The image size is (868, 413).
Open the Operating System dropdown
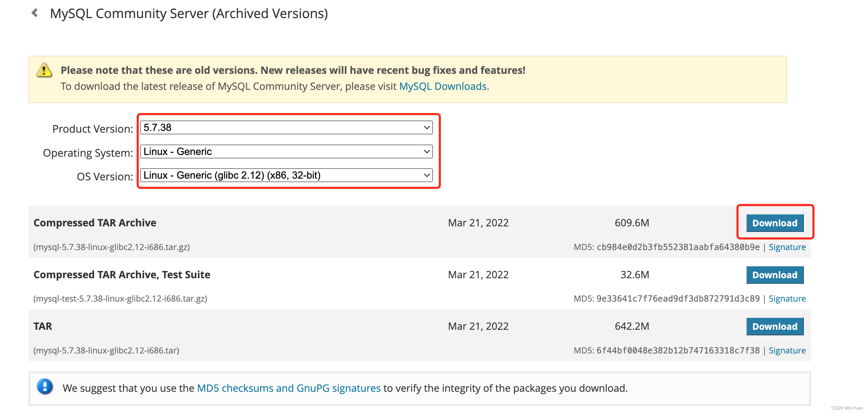click(x=286, y=151)
